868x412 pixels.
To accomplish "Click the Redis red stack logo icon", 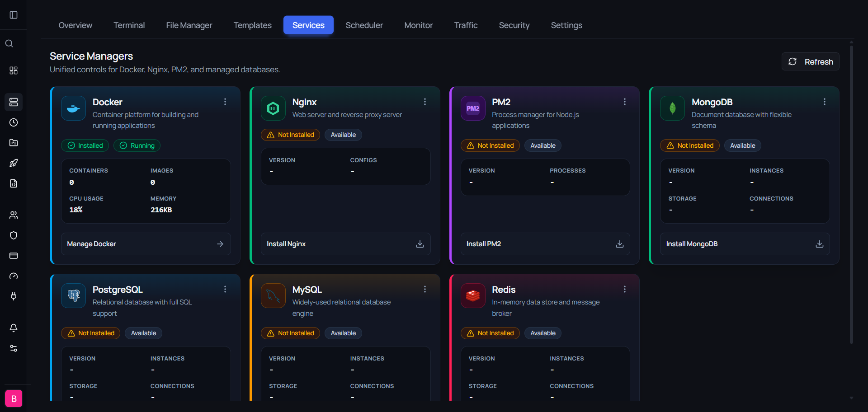I will (473, 295).
